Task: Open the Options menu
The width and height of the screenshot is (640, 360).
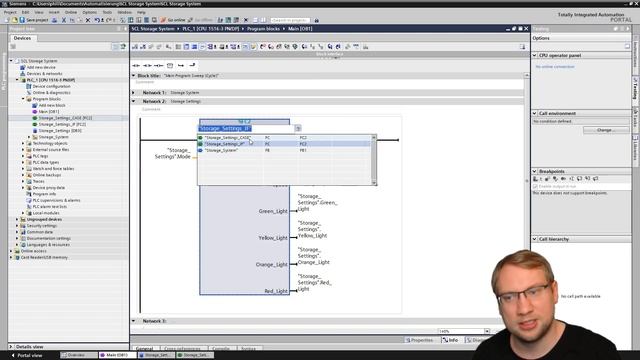Action: click(x=90, y=12)
